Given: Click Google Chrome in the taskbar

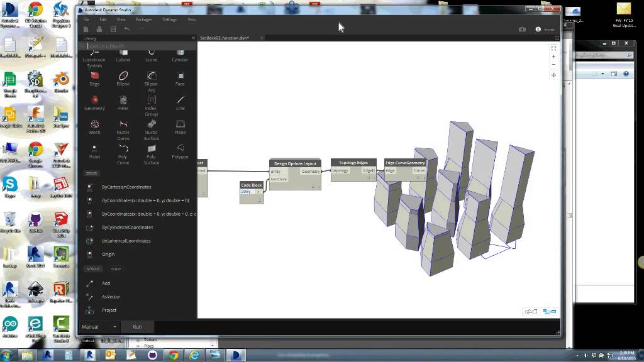Looking at the screenshot, I should 174,355.
